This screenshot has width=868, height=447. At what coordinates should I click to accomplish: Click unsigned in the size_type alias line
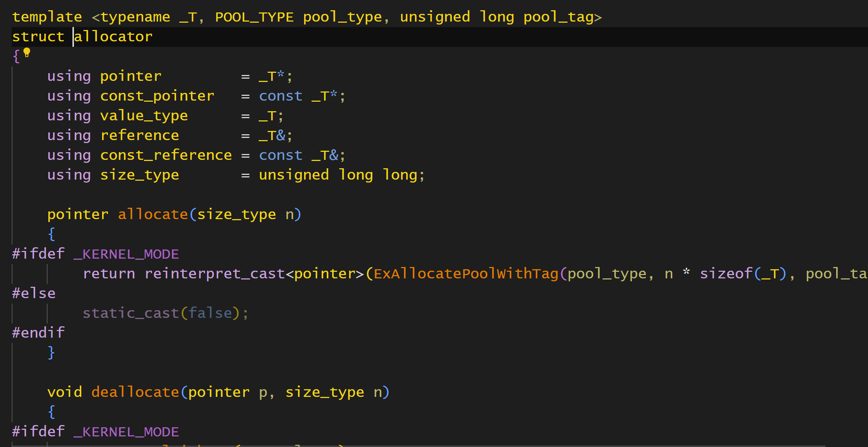pyautogui.click(x=293, y=175)
